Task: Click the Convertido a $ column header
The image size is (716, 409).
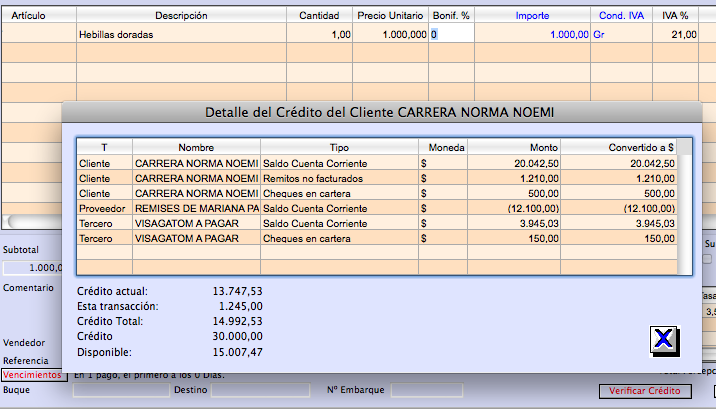Action: click(x=619, y=147)
